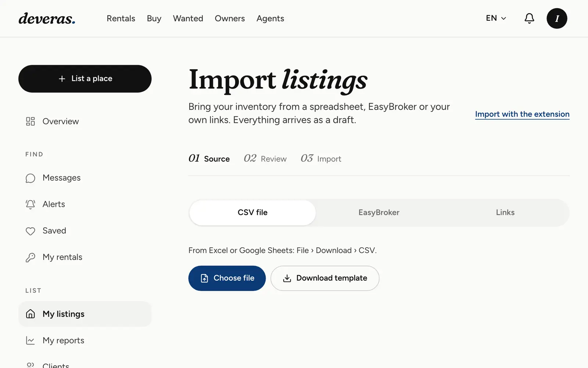The image size is (588, 368).
Task: Expand the EN language dropdown
Action: [496, 18]
